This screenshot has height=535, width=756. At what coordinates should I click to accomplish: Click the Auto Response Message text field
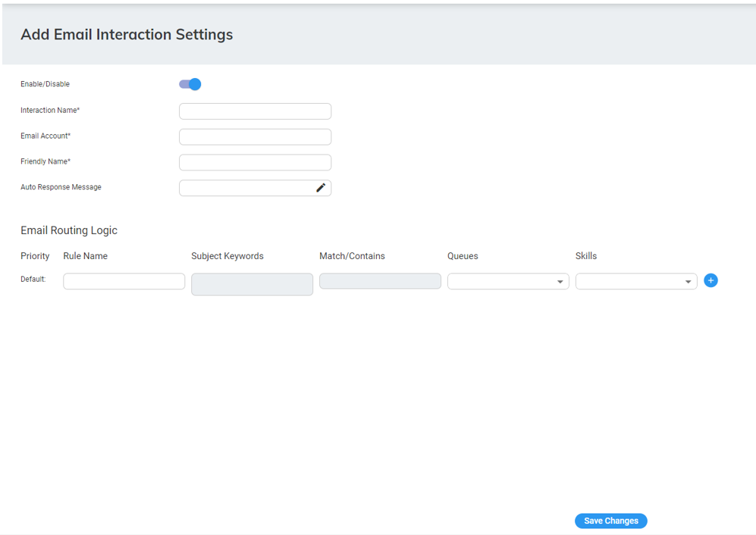246,188
